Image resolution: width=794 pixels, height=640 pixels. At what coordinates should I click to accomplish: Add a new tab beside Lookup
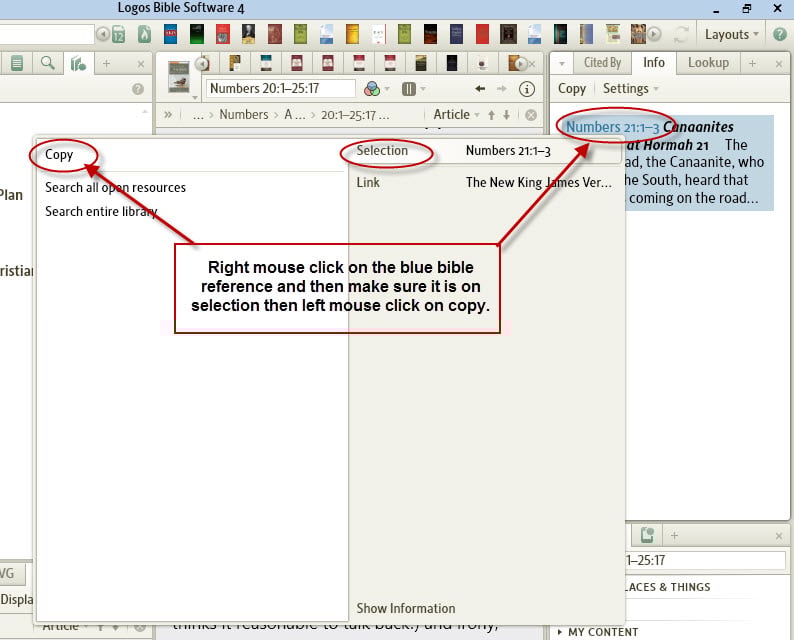tap(752, 63)
